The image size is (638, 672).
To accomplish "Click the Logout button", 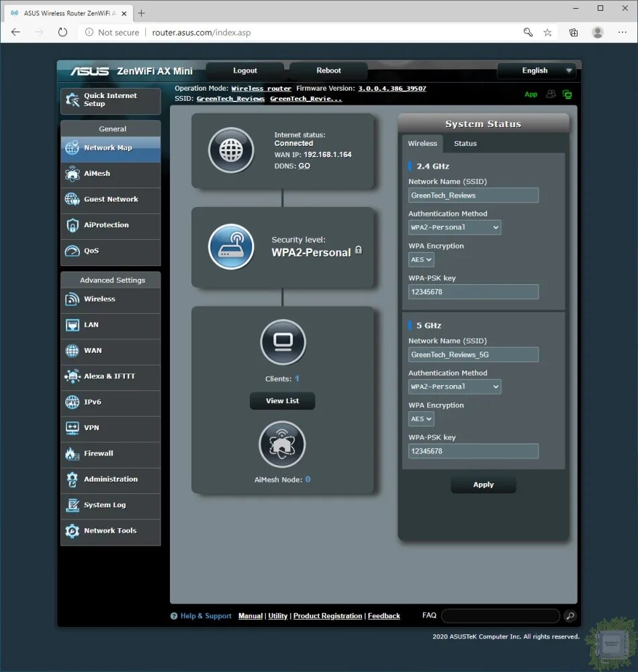I will (x=245, y=71).
